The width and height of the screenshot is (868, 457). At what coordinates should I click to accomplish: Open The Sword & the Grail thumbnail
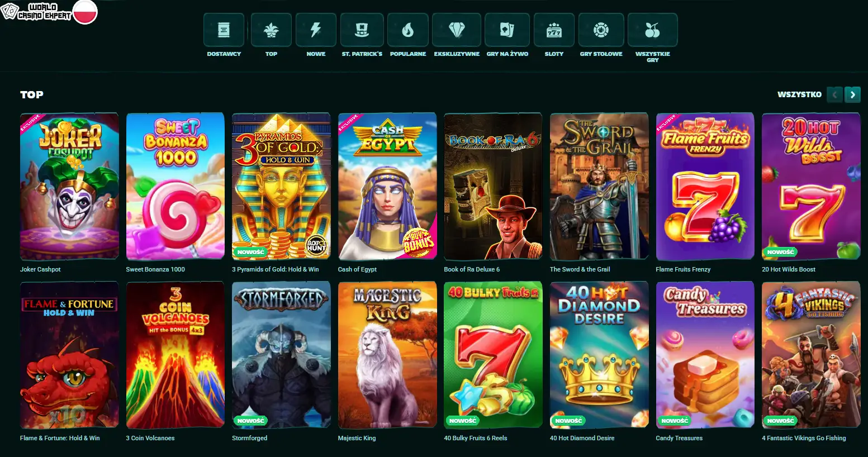coord(599,187)
